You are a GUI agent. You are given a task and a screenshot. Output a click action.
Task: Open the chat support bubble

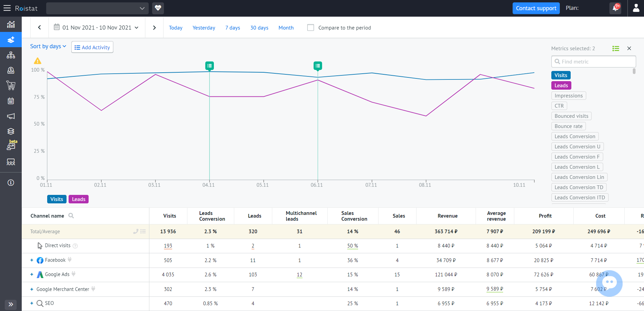pos(609,283)
